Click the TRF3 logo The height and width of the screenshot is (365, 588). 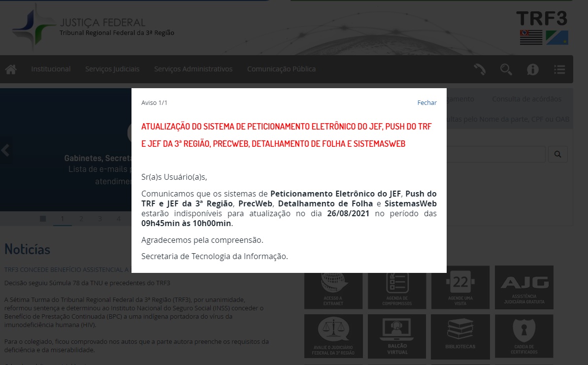click(542, 18)
